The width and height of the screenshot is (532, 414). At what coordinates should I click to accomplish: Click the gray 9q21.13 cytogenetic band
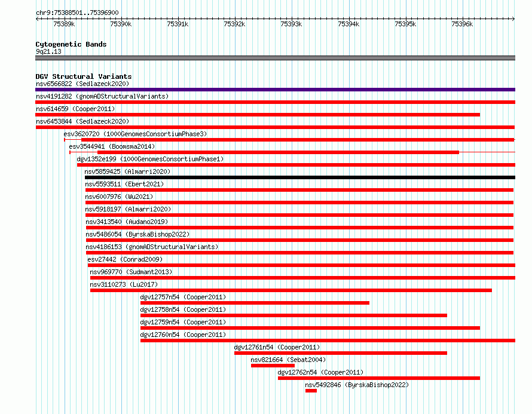click(275, 58)
